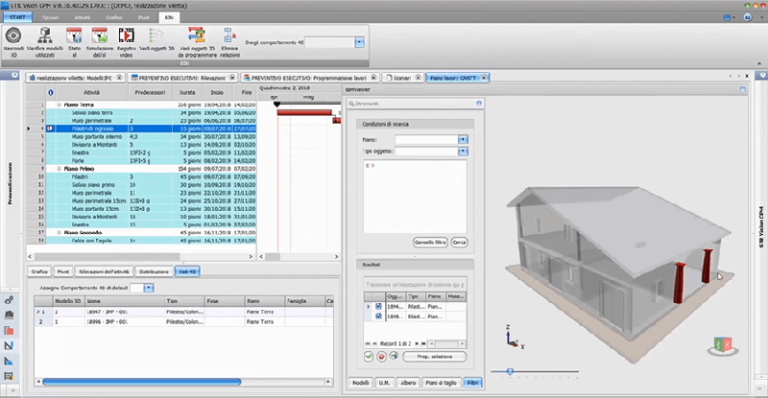Expand first result row arrow
The height and width of the screenshot is (398, 768).
(x=368, y=306)
